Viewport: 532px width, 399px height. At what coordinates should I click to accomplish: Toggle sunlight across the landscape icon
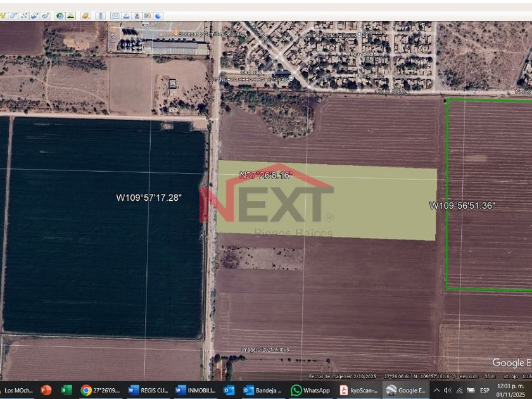(70, 16)
